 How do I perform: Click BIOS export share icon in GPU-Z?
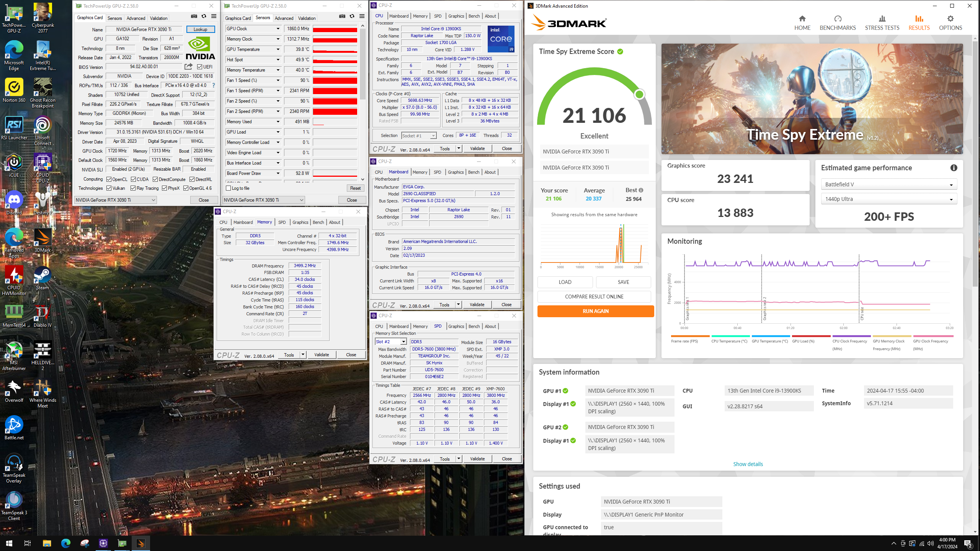pyautogui.click(x=188, y=67)
